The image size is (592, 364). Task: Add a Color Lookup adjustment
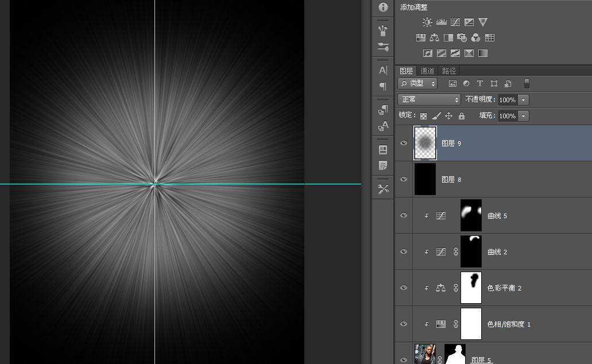coord(490,37)
